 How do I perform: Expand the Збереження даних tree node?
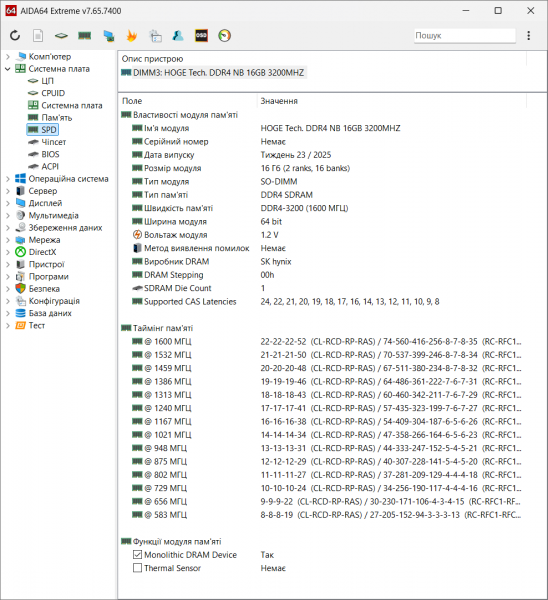[8, 228]
